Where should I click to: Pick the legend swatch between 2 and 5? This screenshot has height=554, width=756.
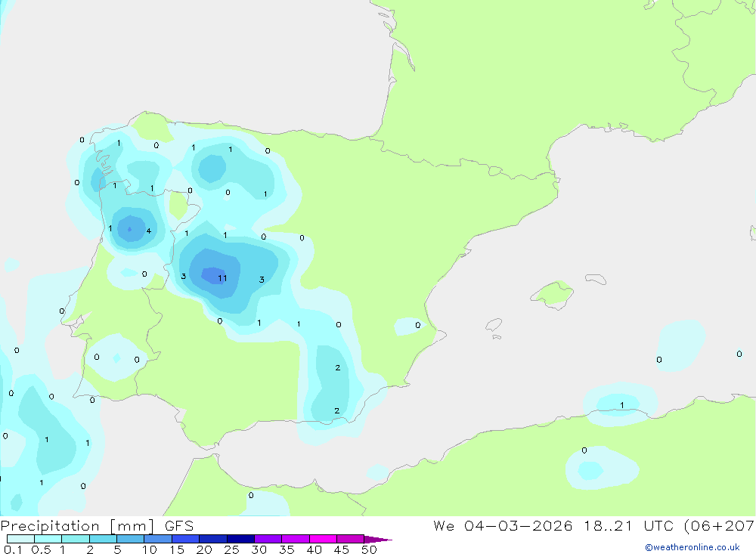click(x=103, y=539)
